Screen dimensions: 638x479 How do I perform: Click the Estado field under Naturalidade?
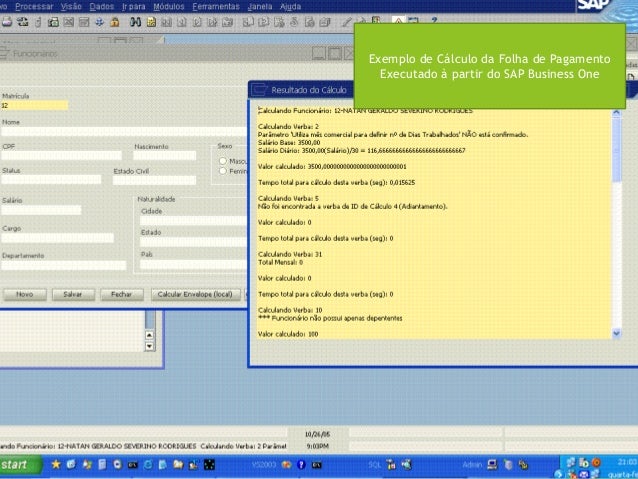[x=194, y=242]
